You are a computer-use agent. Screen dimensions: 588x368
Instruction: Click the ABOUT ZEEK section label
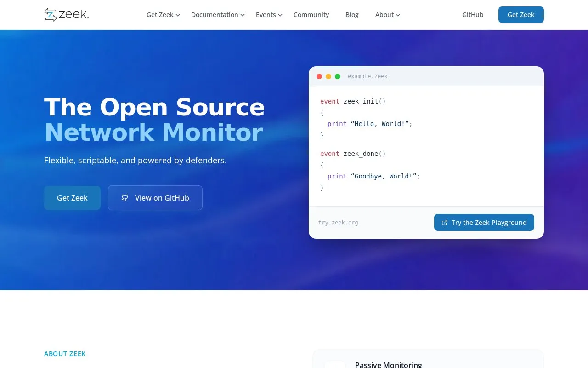point(65,354)
